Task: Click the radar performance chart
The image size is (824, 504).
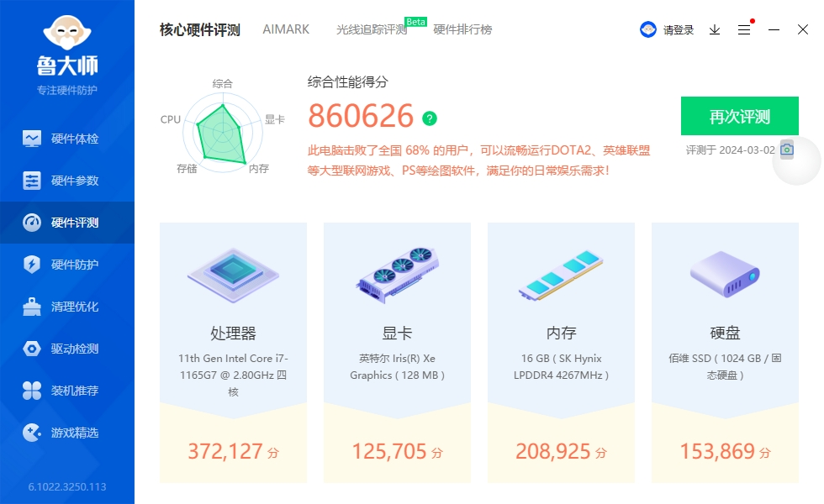Action: coord(222,134)
